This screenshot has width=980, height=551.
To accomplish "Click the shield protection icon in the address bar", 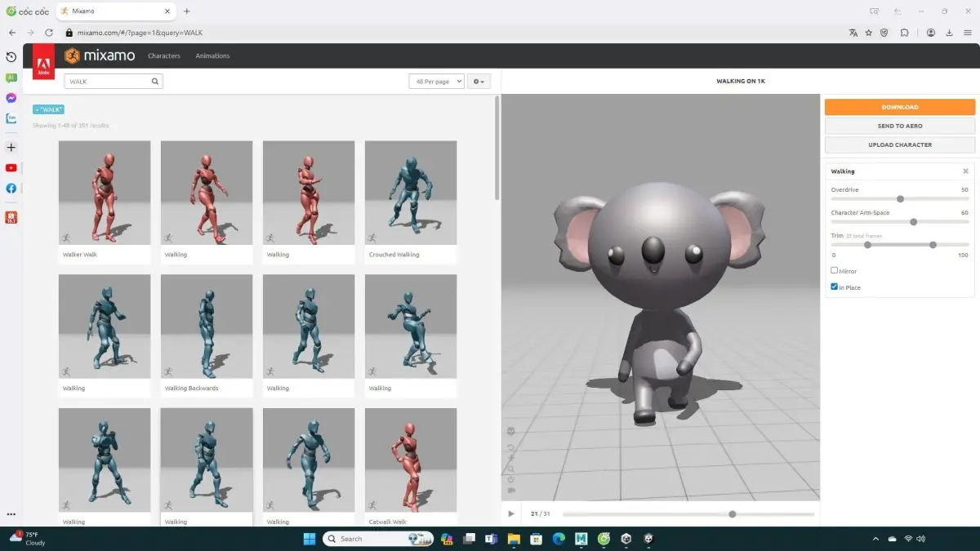I will point(885,33).
